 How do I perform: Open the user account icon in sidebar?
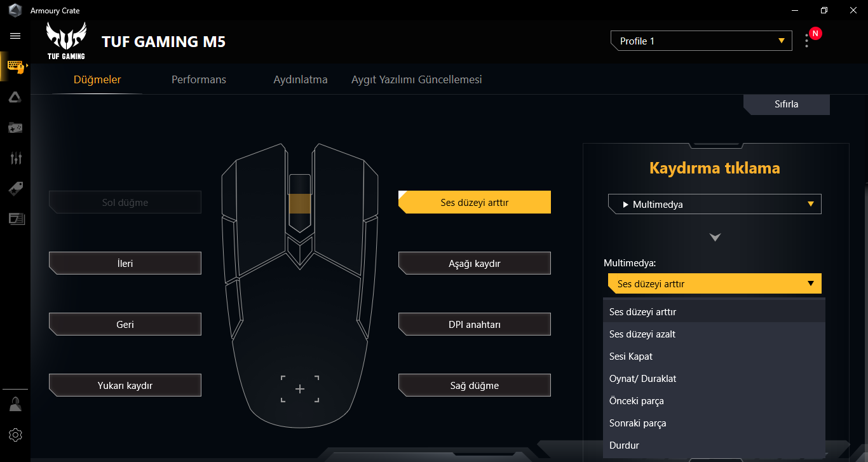point(15,404)
